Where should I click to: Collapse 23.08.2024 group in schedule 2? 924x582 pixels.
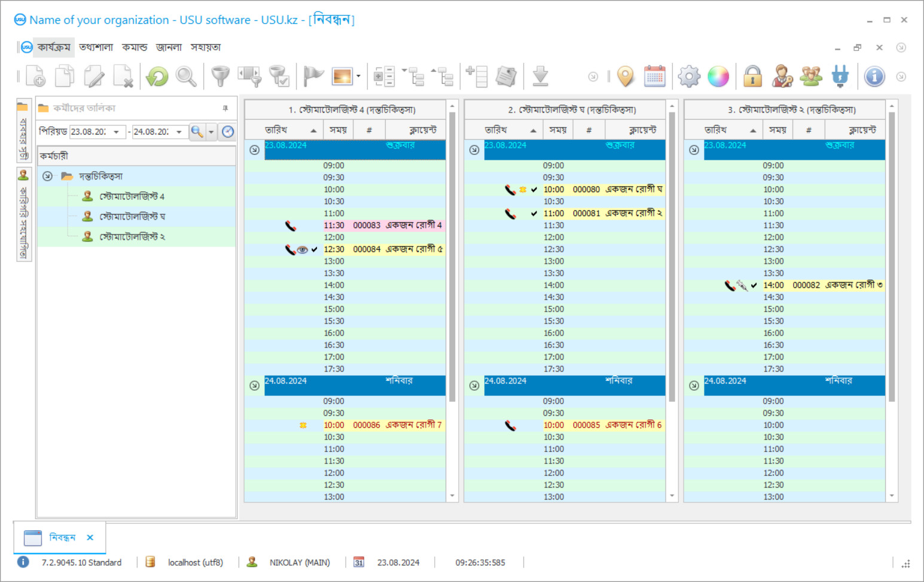coord(474,150)
